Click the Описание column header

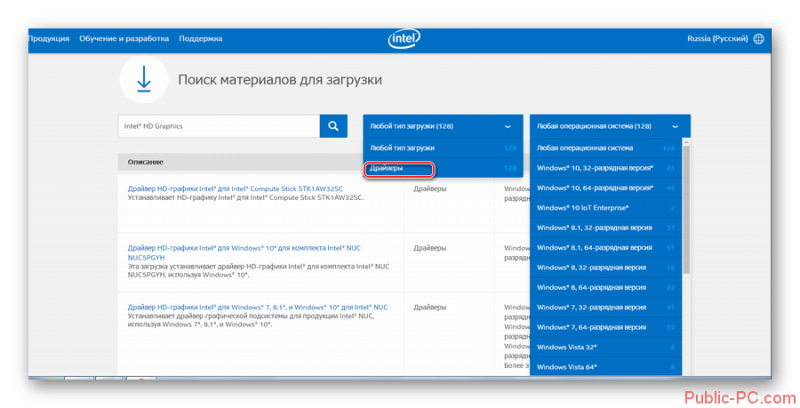pos(145,162)
